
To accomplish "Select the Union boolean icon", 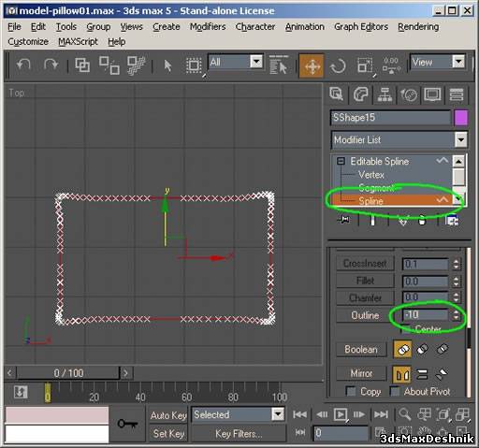I will (x=402, y=349).
